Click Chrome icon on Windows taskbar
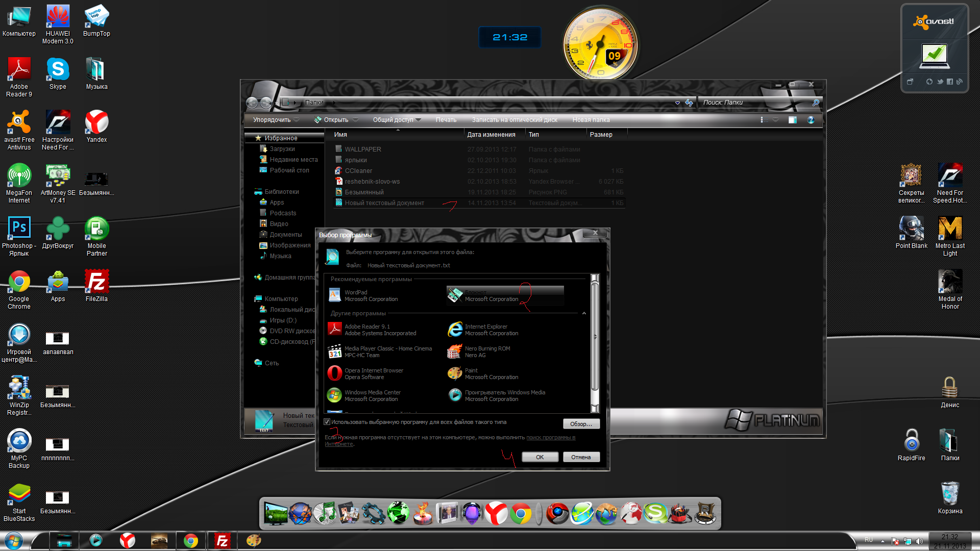This screenshot has height=551, width=980. click(191, 541)
